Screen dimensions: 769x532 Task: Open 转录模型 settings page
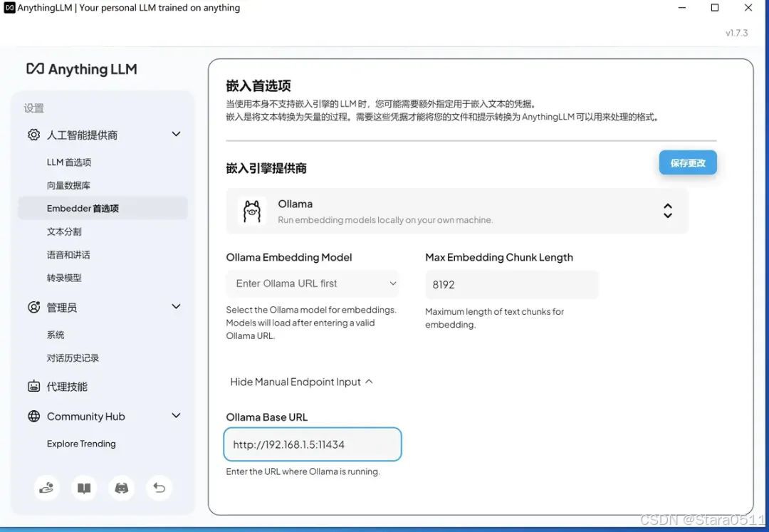(x=64, y=278)
